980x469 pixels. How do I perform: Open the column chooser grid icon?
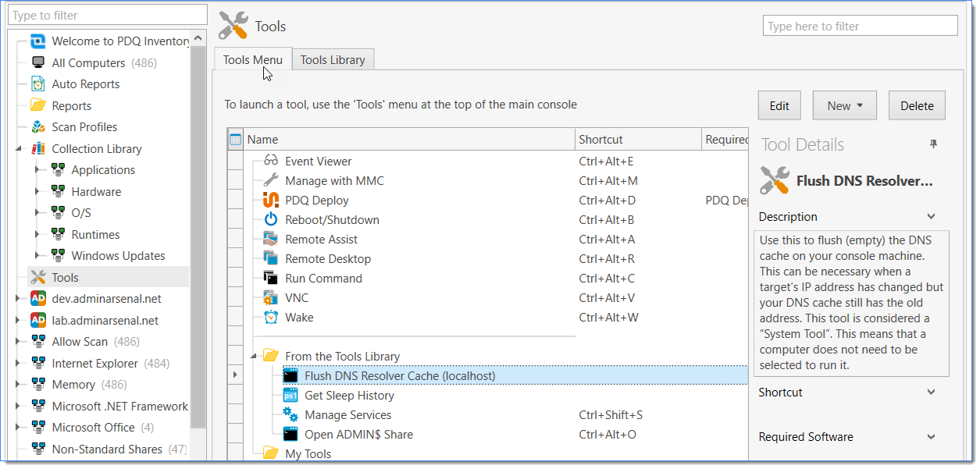point(235,140)
